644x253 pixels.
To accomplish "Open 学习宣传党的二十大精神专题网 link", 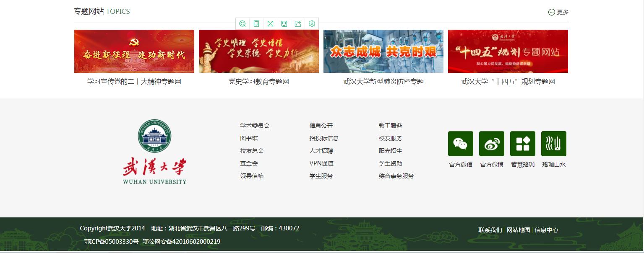I will 134,82.
